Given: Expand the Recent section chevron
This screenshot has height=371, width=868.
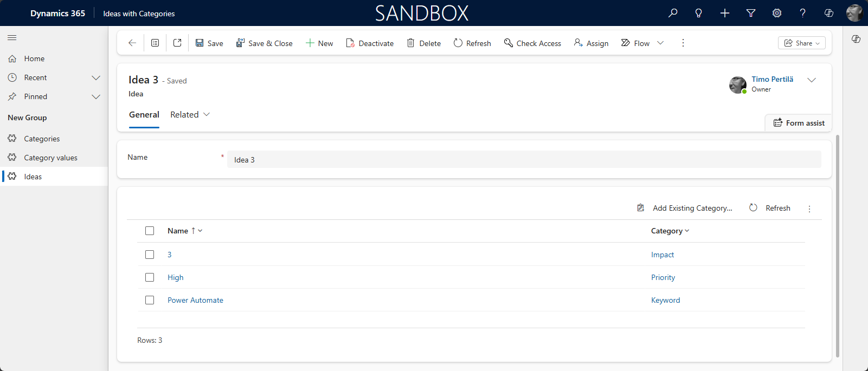Looking at the screenshot, I should pos(96,77).
